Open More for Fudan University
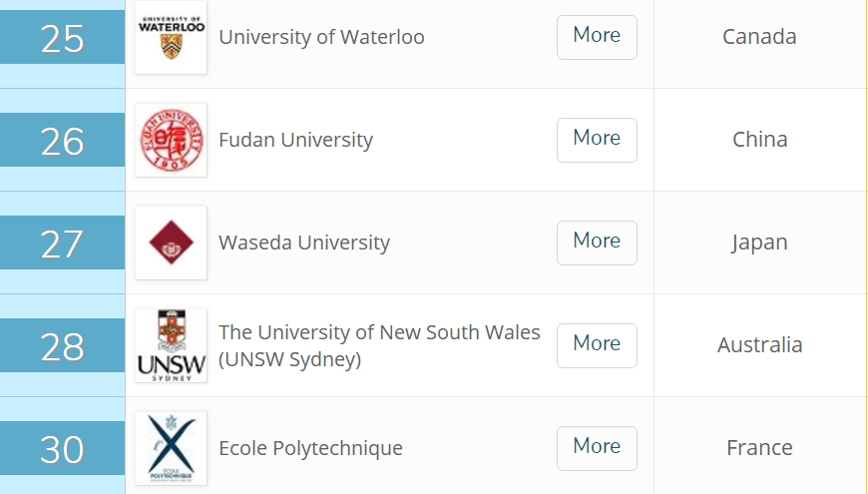Image resolution: width=868 pixels, height=494 pixels. 597,140
